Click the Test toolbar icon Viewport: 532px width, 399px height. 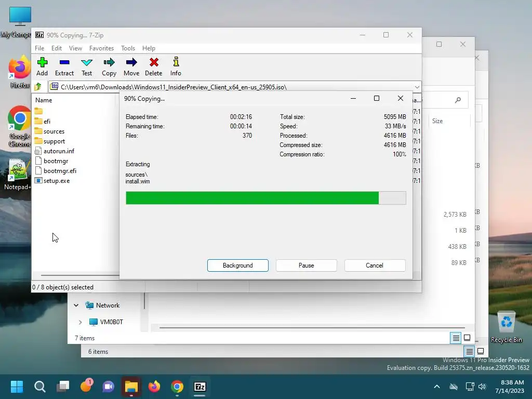point(87,66)
